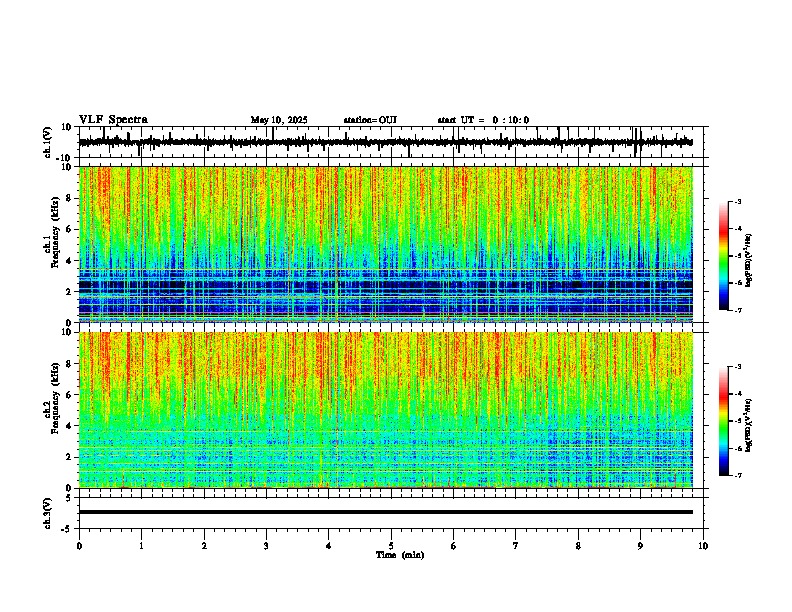Select the "May 10, 2025" date label
This screenshot has height=612, width=792.
tap(279, 120)
